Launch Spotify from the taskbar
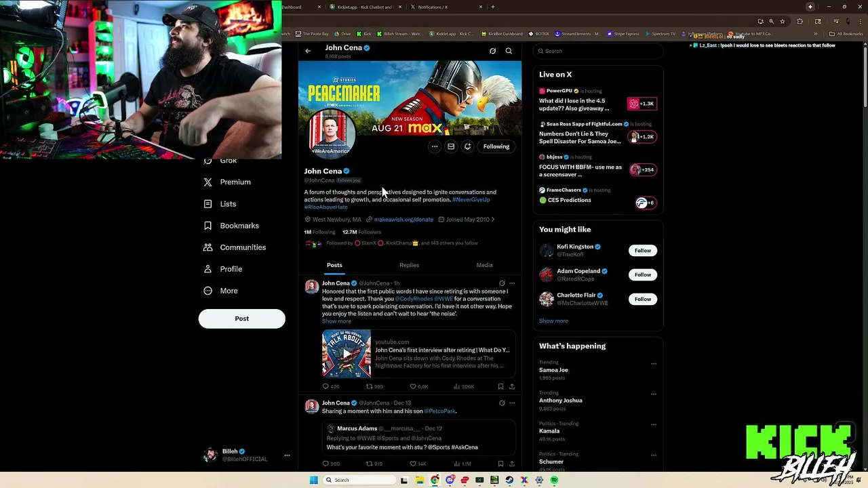This screenshot has width=868, height=488. (554, 480)
